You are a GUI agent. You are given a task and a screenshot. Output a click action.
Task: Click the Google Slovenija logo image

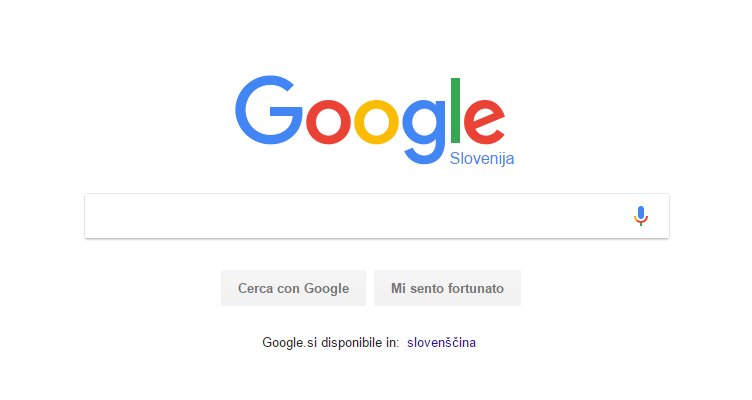click(x=375, y=121)
